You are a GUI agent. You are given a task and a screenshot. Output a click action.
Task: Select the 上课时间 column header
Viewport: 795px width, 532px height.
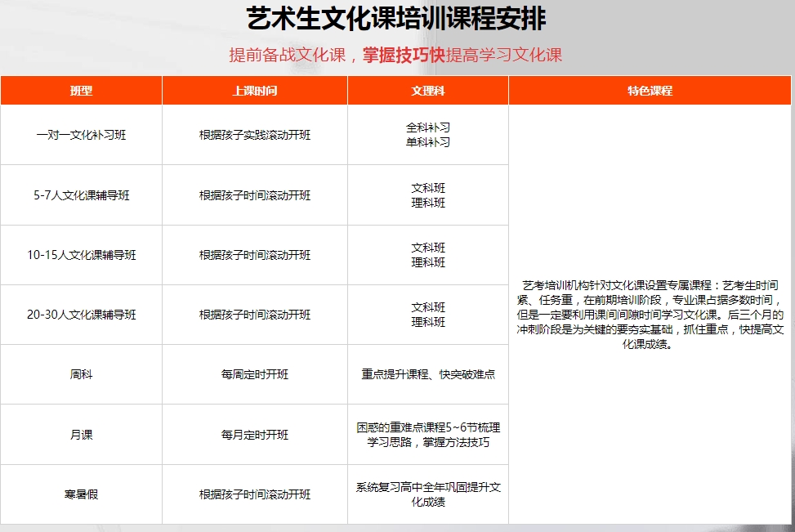(x=254, y=90)
